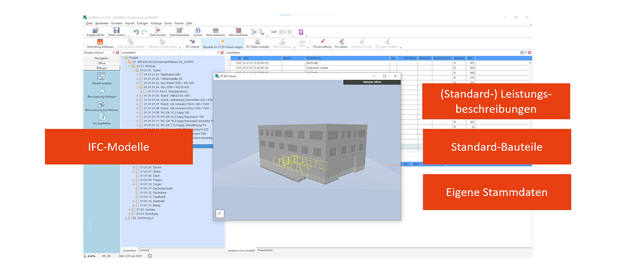644x273 pixels.
Task: Click the grey redo arrow icon
Action: [x=144, y=32]
